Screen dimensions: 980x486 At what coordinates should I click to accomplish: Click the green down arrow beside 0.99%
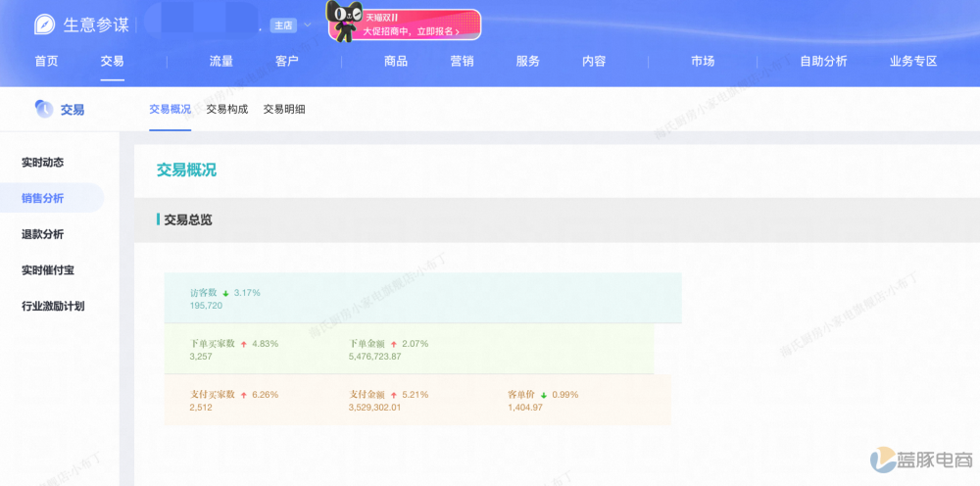point(544,396)
